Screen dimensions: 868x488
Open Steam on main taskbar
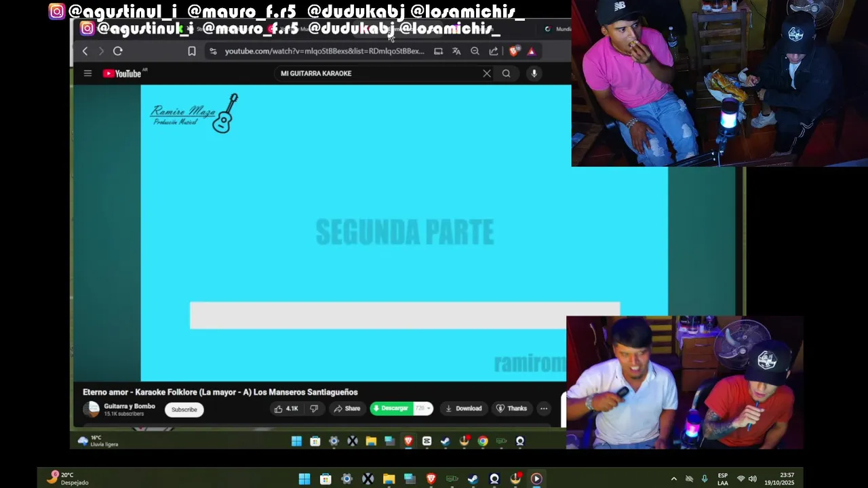tap(473, 479)
